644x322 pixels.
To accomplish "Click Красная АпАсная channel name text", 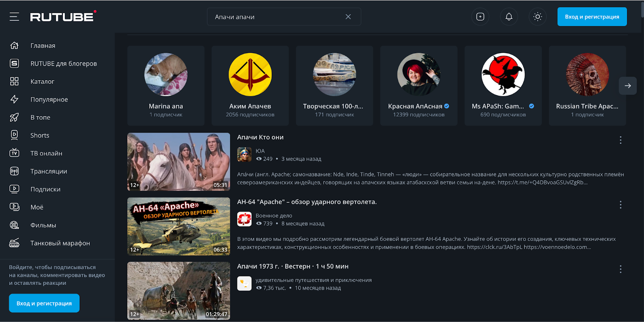I will 415,106.
